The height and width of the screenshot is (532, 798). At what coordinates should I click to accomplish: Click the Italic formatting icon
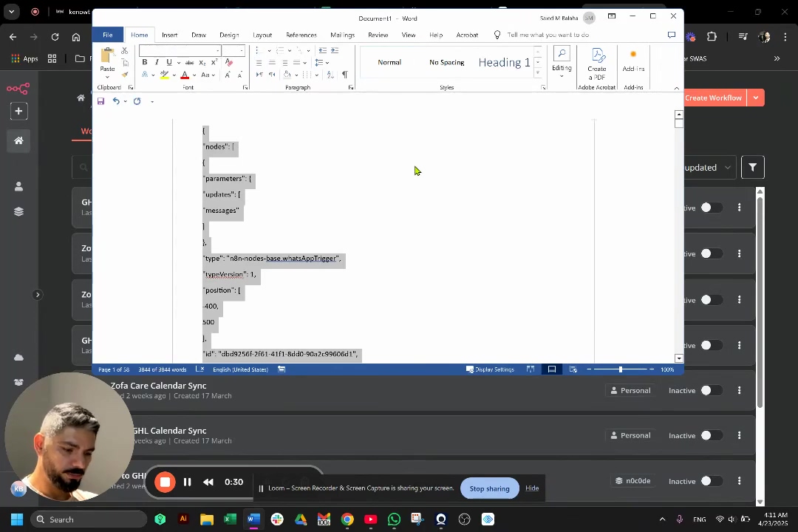[157, 63]
